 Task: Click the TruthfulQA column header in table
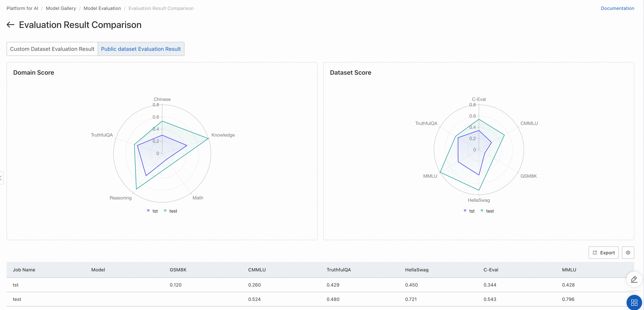pyautogui.click(x=338, y=270)
